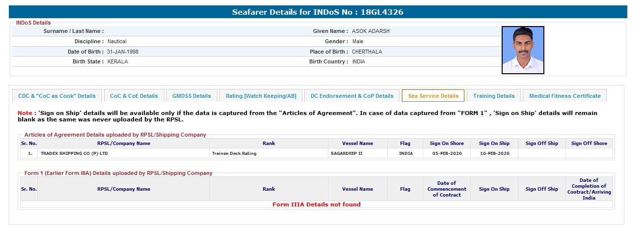Open the CDC & "CoC as Cook" Details tab
The image size is (644, 231).
pos(57,96)
